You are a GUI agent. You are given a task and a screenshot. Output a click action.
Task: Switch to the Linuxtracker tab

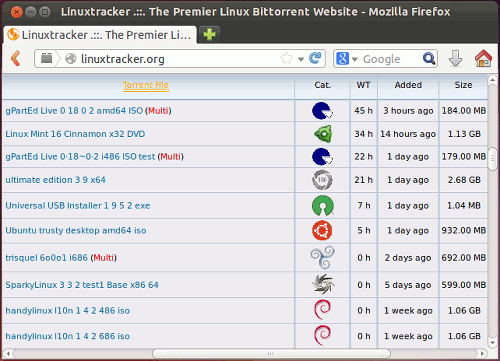tap(100, 35)
